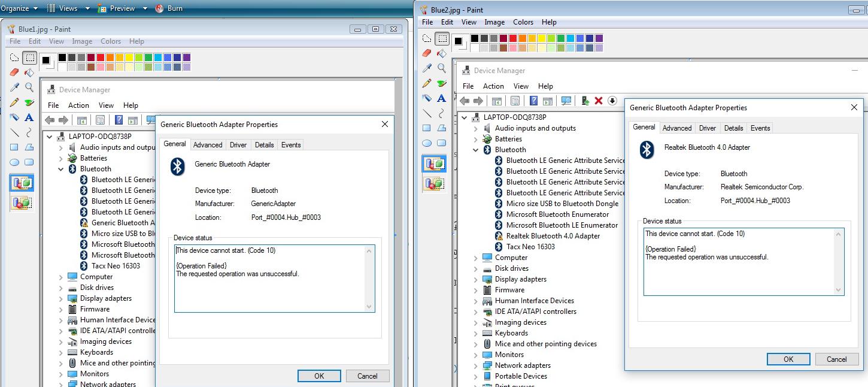The height and width of the screenshot is (387, 868).
Task: Open the Colors menu in Blue2.jpg Paint
Action: 523,22
